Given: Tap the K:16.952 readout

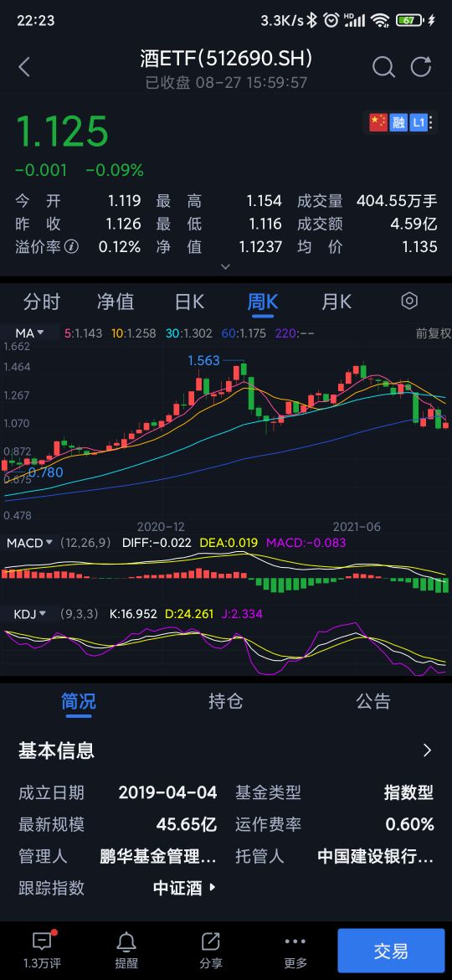Looking at the screenshot, I should 133,614.
